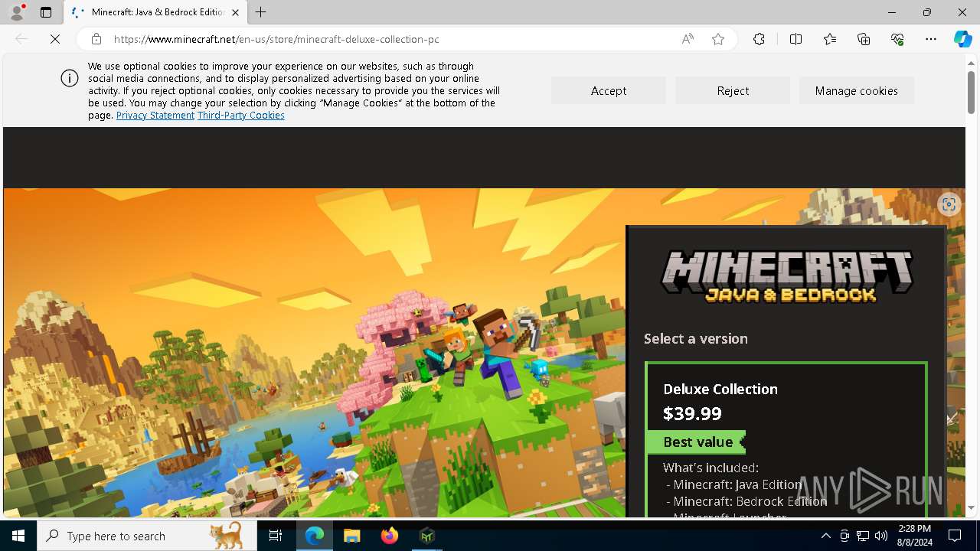The height and width of the screenshot is (551, 980).
Task: Toggle split screen view
Action: tap(795, 39)
